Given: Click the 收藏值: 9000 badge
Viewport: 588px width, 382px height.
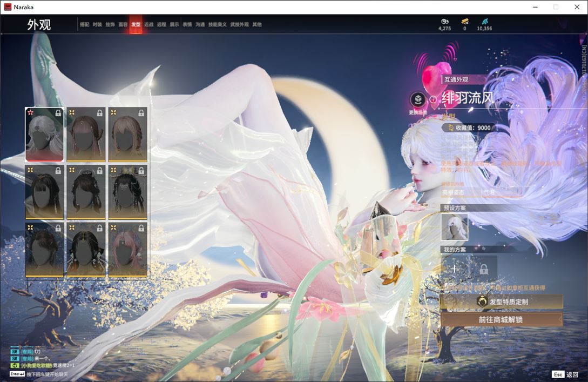Looking at the screenshot, I should (469, 128).
